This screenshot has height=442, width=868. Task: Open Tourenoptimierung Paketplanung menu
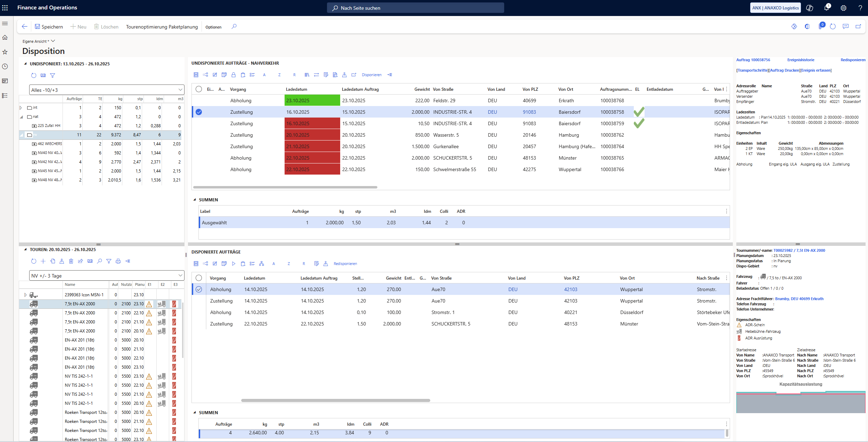[x=162, y=27]
